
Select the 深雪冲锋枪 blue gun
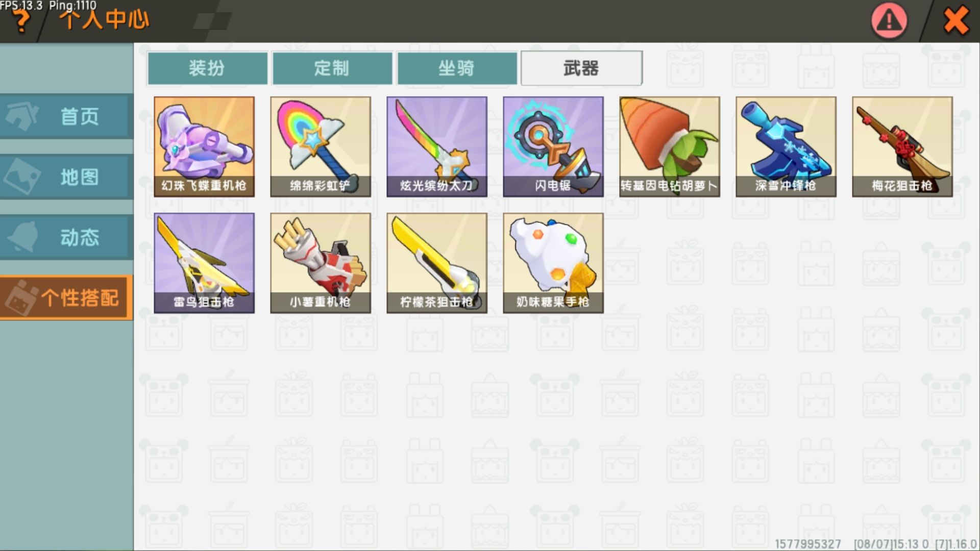[x=786, y=146]
